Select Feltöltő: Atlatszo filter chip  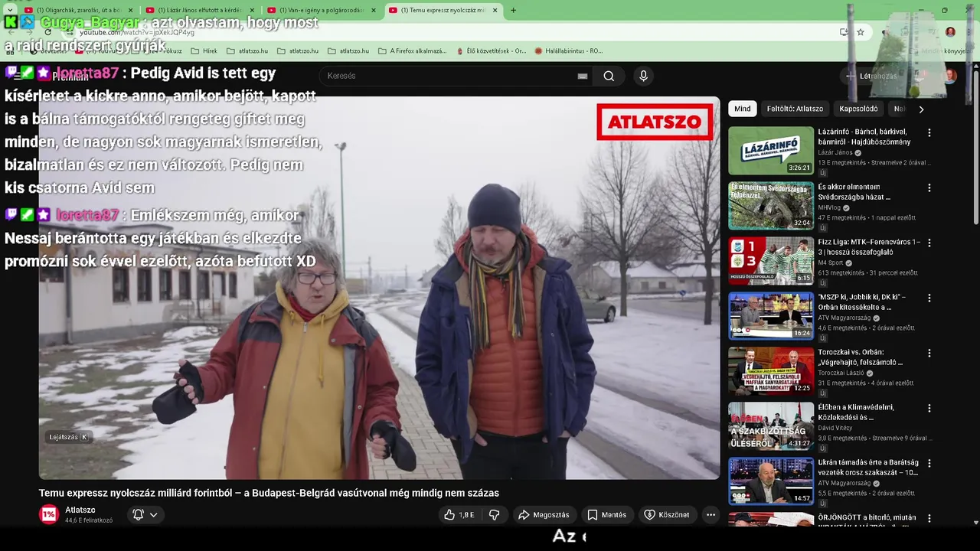point(795,109)
